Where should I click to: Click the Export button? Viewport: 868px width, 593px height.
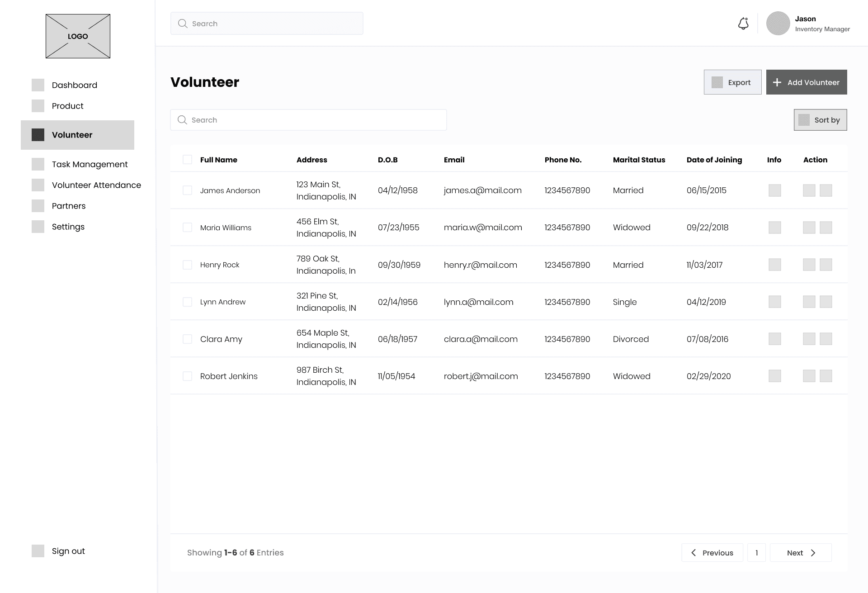pyautogui.click(x=732, y=82)
